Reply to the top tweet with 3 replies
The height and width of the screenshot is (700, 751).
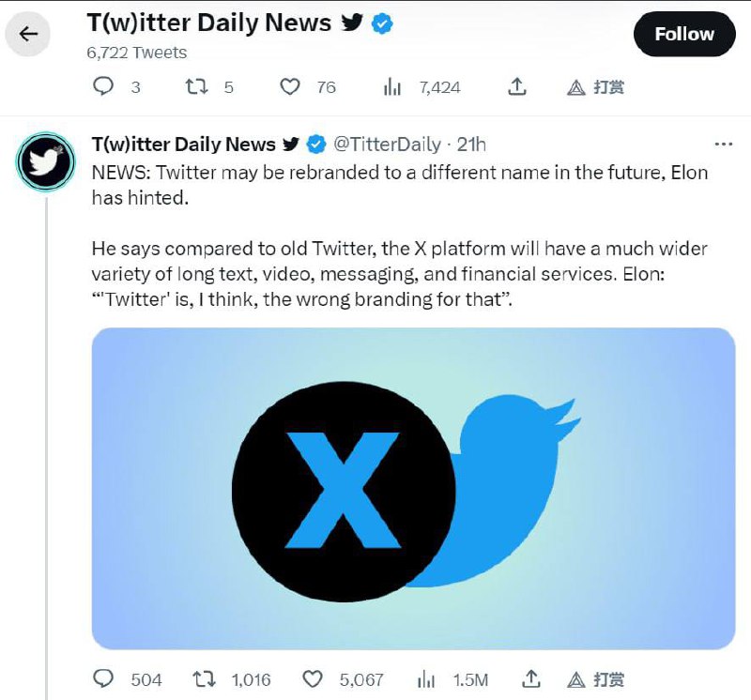pos(105,87)
